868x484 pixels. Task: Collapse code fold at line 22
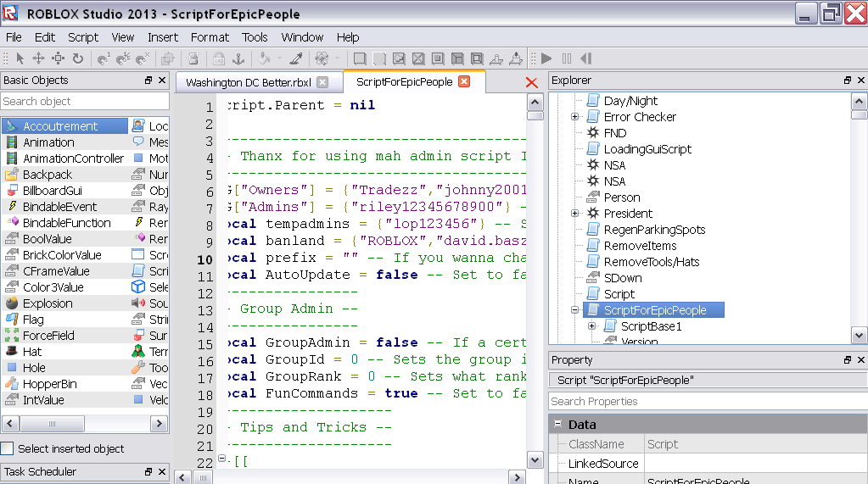click(221, 459)
